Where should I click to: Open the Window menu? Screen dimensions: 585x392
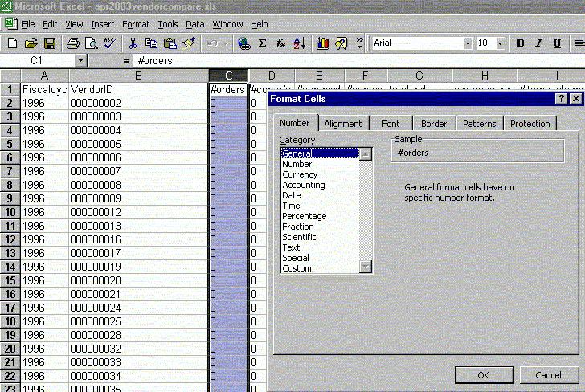(x=227, y=24)
